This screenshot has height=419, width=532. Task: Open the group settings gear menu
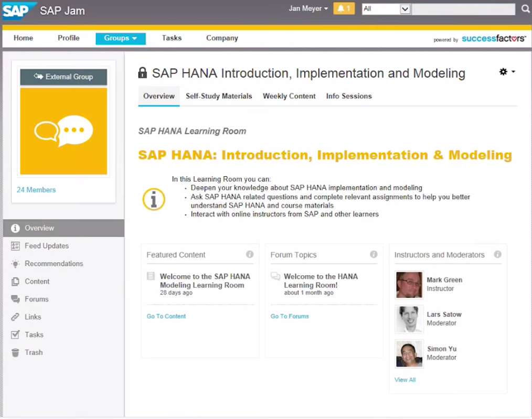pyautogui.click(x=507, y=71)
